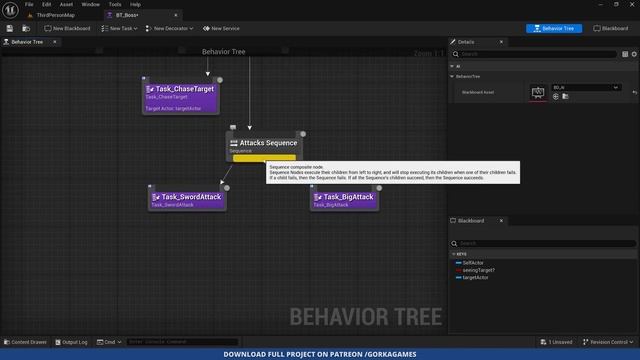Open the Asset menu
This screenshot has width=640, height=360.
click(66, 4)
